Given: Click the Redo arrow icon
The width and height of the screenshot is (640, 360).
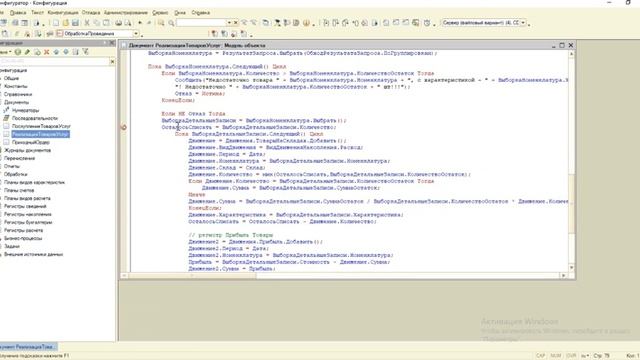Looking at the screenshot, I should [149, 23].
